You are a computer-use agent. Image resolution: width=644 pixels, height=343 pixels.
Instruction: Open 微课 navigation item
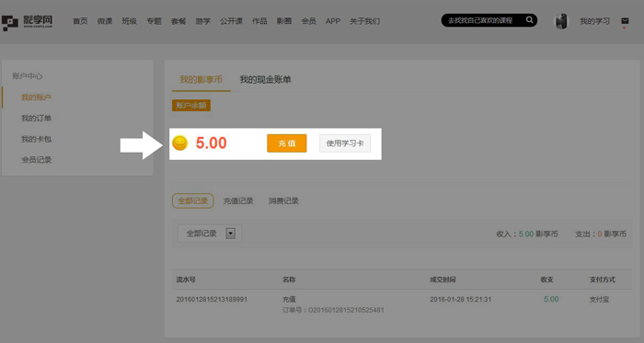(105, 21)
